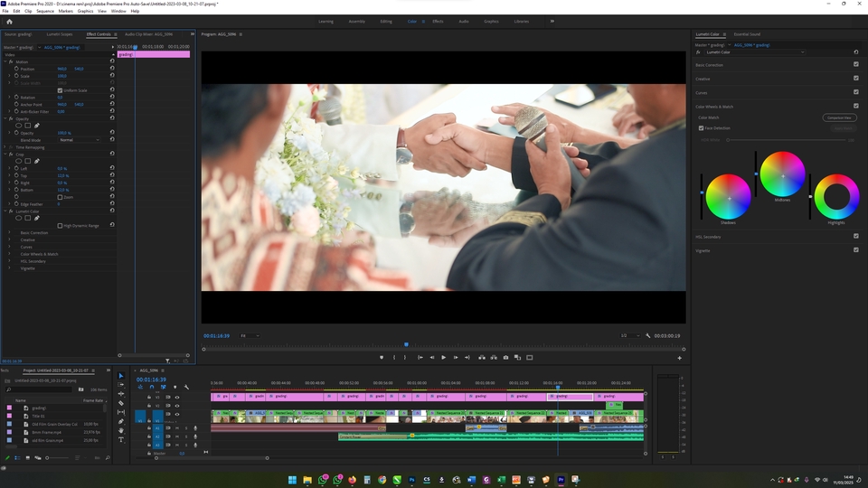Toggle Face Detection checkbox
The width and height of the screenshot is (868, 488).
702,127
